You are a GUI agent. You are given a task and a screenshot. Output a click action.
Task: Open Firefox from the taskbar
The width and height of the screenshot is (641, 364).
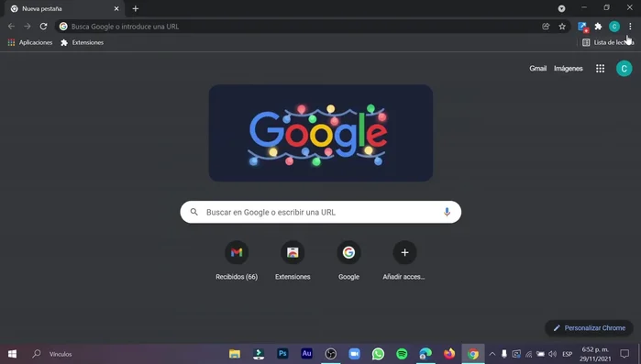click(x=449, y=354)
